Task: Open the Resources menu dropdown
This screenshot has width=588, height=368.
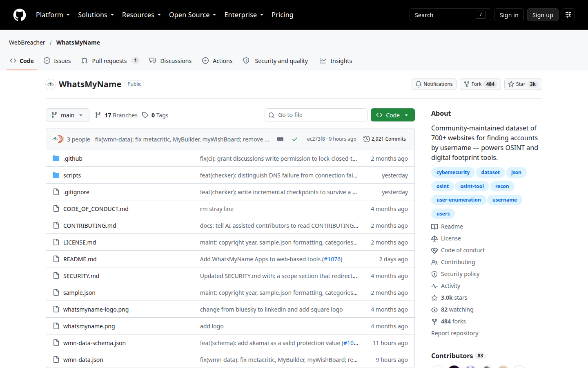Action: point(141,15)
